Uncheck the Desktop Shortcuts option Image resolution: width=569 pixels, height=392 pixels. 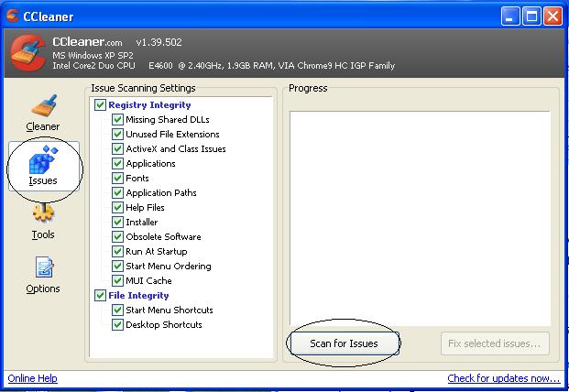117,325
